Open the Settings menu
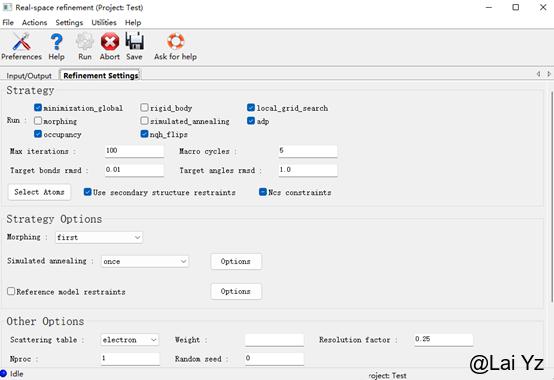This screenshot has width=554, height=380. pos(69,23)
